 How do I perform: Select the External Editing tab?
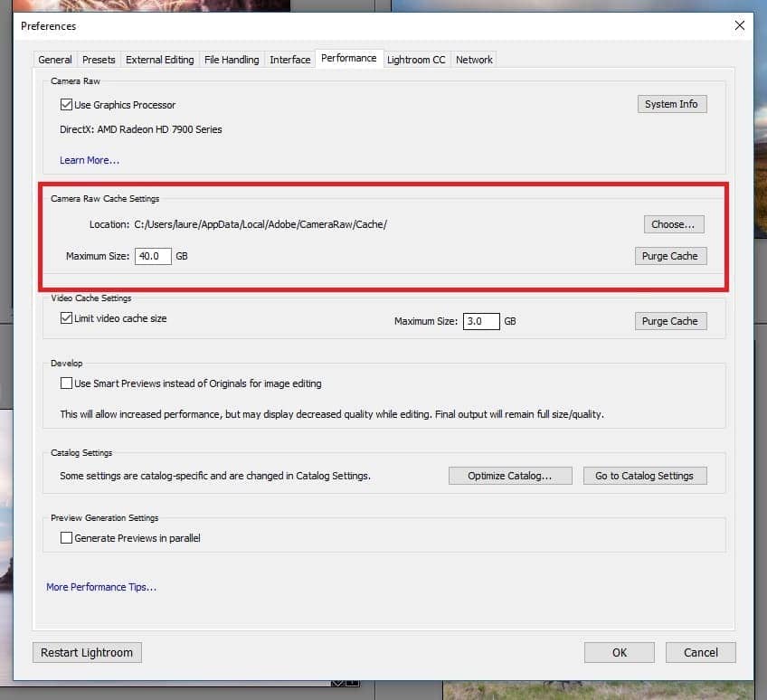coord(159,60)
